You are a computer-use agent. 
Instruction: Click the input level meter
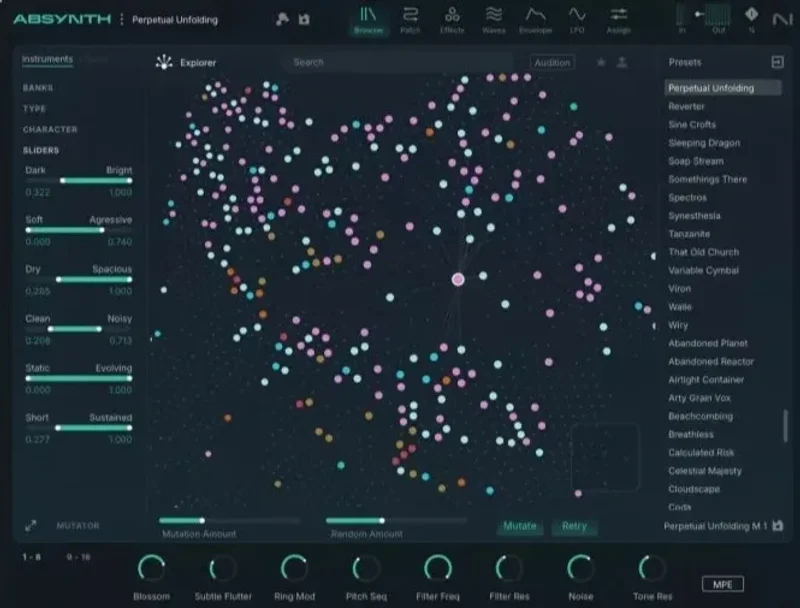coord(681,15)
